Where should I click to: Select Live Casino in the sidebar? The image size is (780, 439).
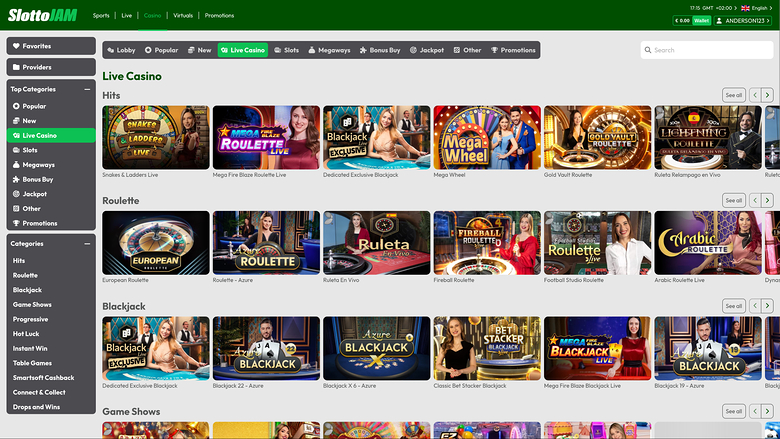click(x=51, y=135)
